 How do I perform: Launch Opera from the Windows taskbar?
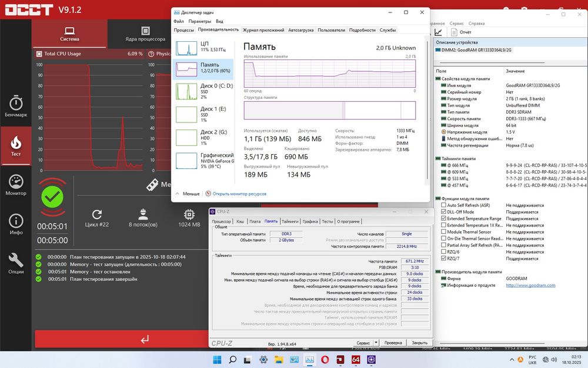326,360
